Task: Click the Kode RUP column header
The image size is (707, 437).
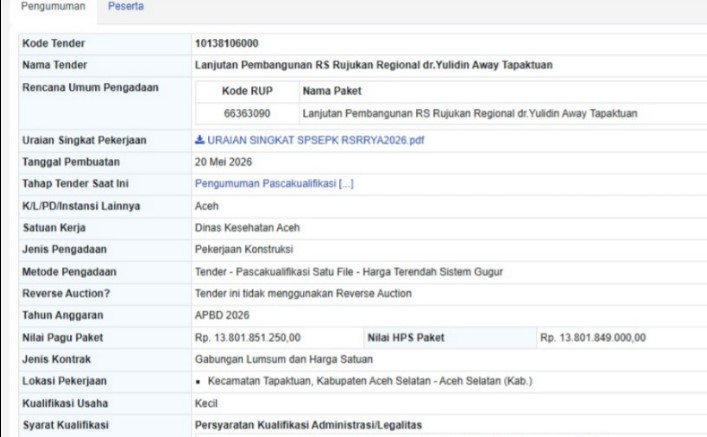Action: [x=247, y=91]
